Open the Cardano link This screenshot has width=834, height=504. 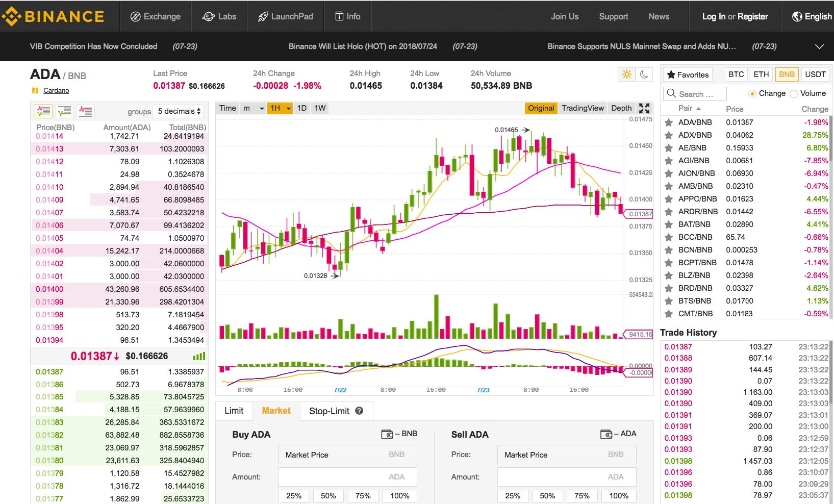click(x=56, y=90)
